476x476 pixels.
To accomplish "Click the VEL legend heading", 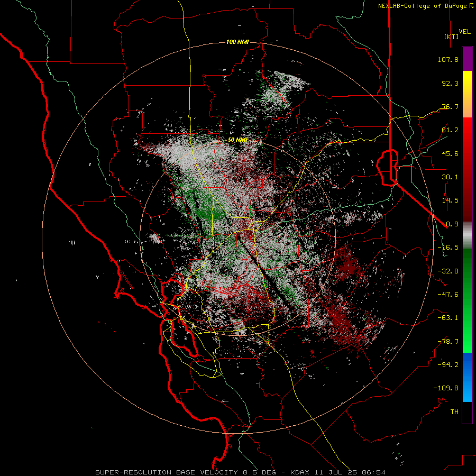I will click(464, 32).
